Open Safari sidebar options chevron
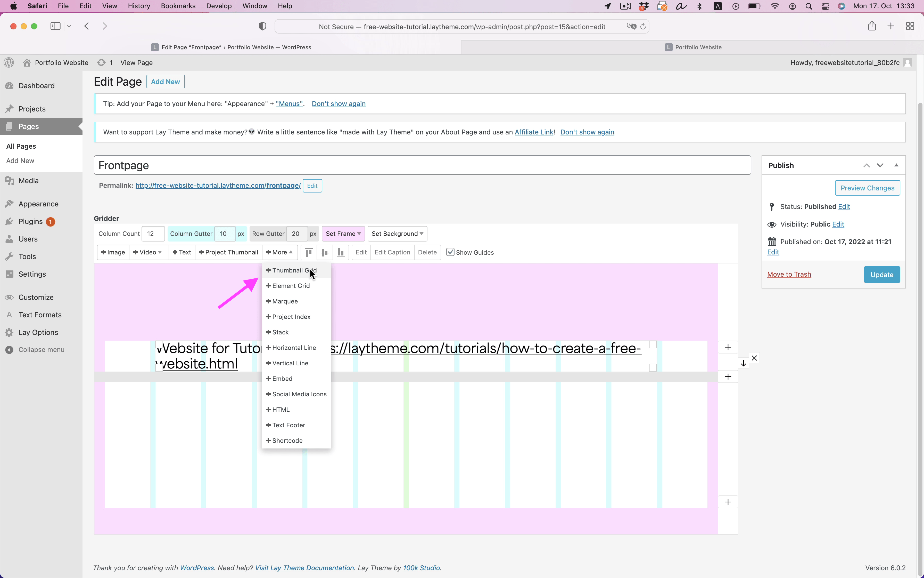Screen dimensions: 924x578 pyautogui.click(x=69, y=26)
